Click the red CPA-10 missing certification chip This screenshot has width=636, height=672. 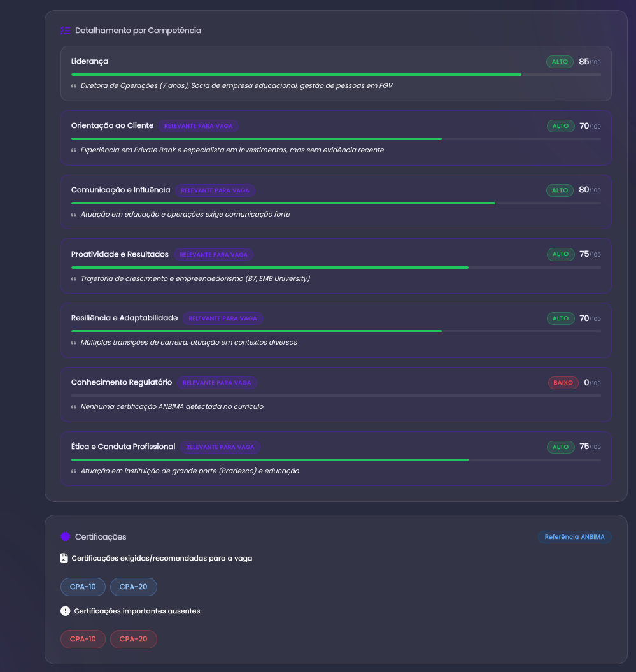coord(83,639)
